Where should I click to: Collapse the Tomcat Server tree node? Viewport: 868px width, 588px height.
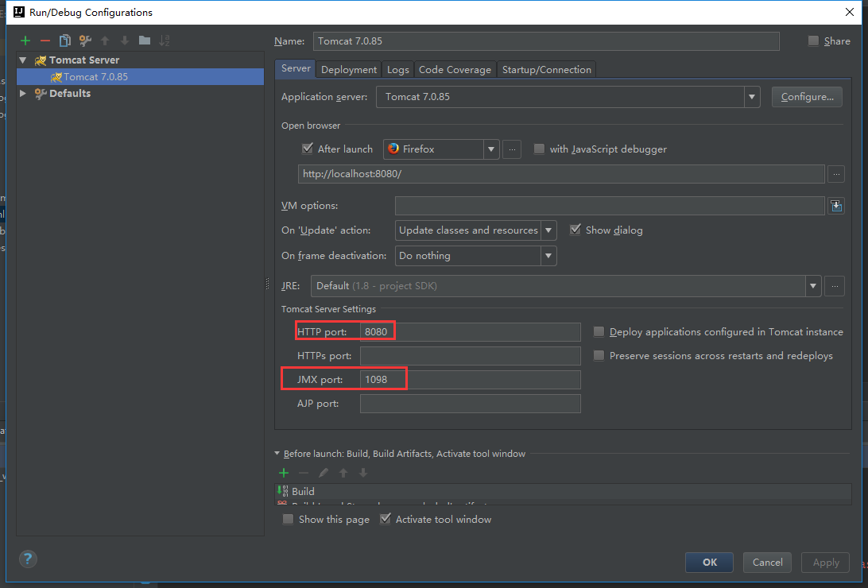tap(23, 60)
